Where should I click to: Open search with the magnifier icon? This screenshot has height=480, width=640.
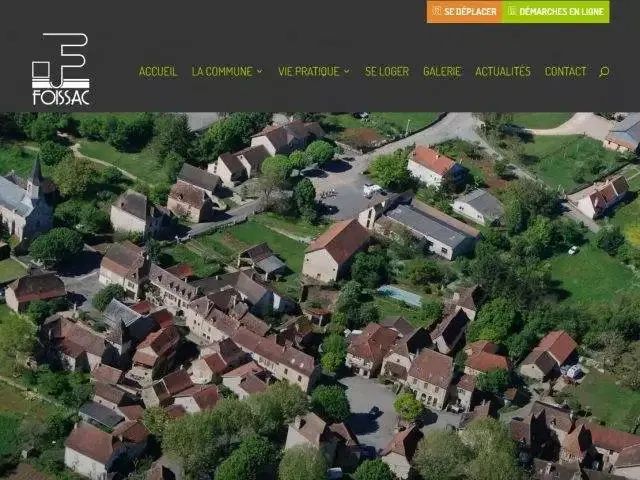604,71
